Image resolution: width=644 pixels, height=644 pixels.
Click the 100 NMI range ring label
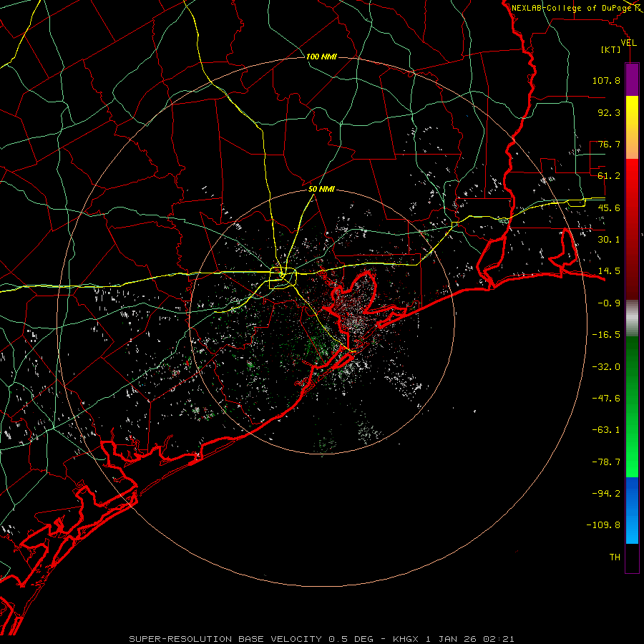[x=321, y=57]
